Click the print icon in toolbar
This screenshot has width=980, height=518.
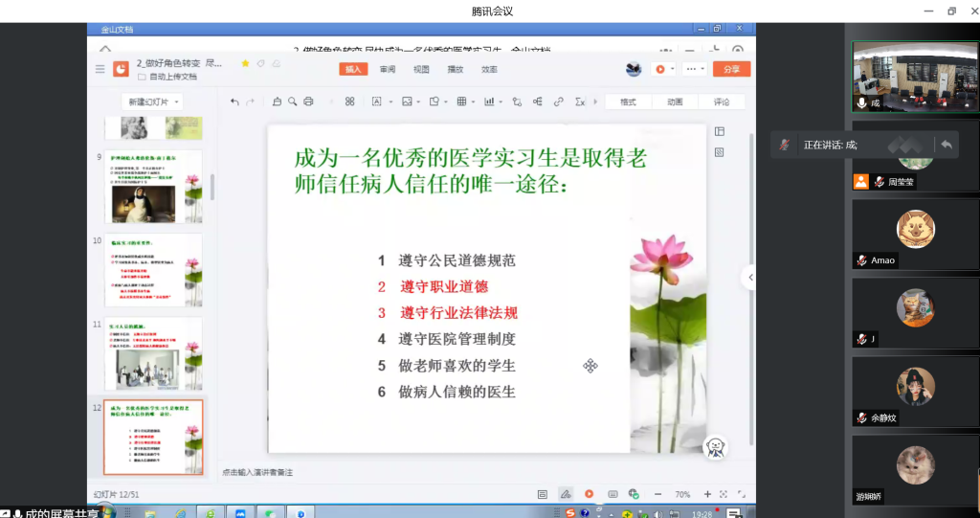pos(308,101)
